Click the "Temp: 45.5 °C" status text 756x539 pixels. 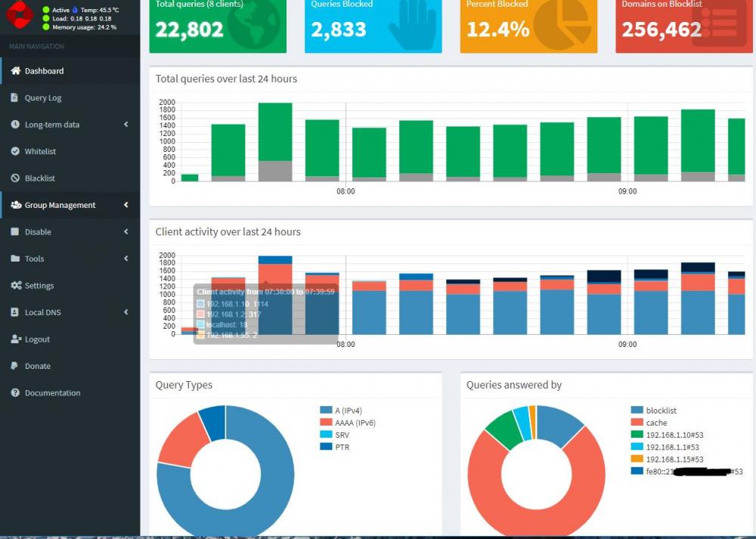coord(100,10)
